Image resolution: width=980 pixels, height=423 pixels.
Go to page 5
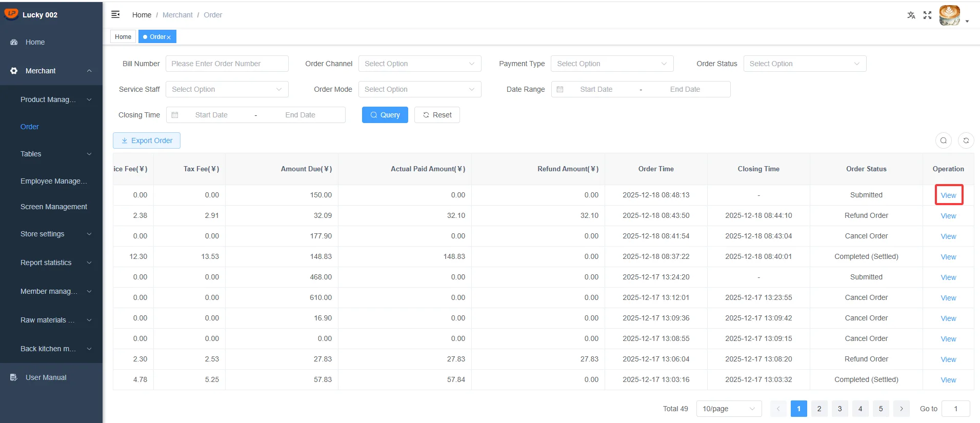(881, 409)
